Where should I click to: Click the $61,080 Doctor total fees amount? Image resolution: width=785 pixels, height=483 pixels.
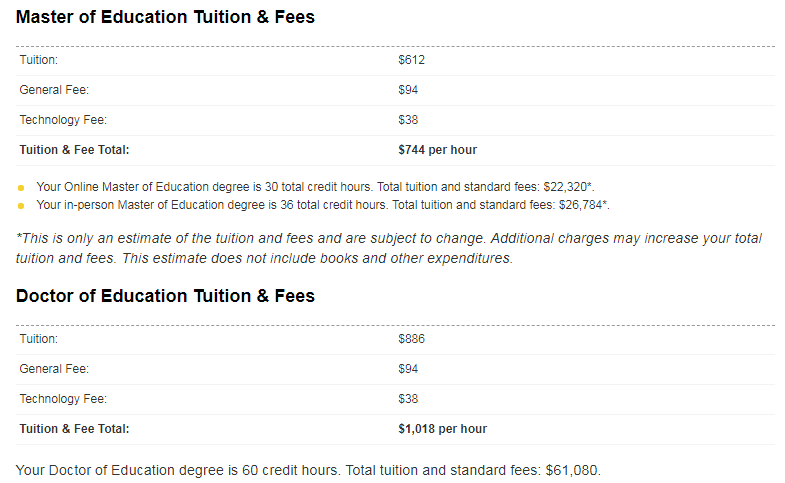coord(572,470)
